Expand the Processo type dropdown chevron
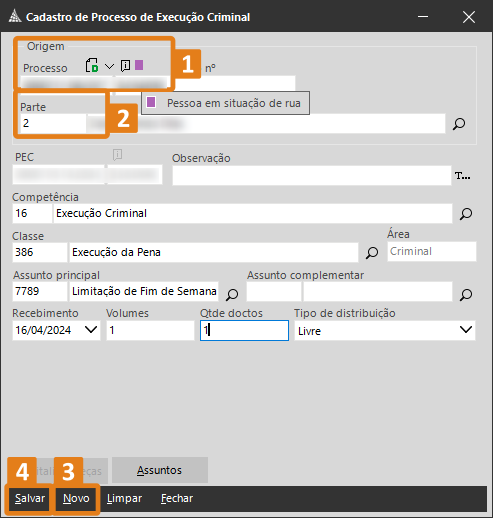Screen dimensions: 493x518 coord(109,66)
